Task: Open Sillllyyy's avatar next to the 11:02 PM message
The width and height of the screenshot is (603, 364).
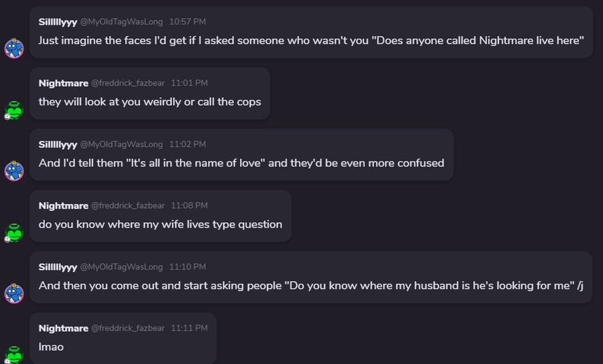Action: click(14, 171)
